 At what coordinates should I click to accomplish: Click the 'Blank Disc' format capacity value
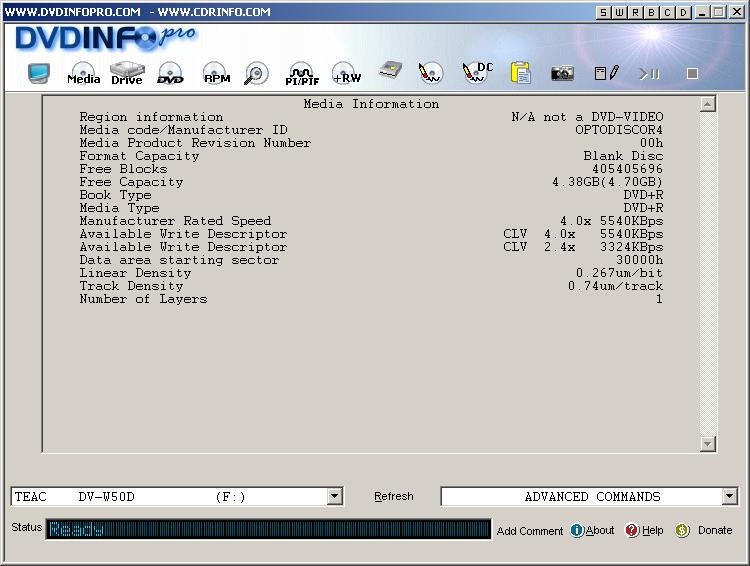pos(623,156)
